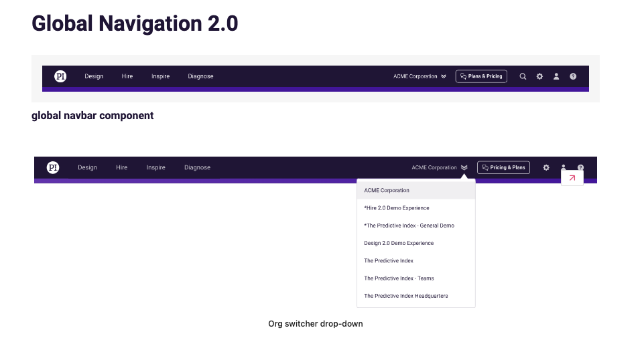Open user profile icon in the upper navbar
644x340 pixels.
tap(556, 76)
